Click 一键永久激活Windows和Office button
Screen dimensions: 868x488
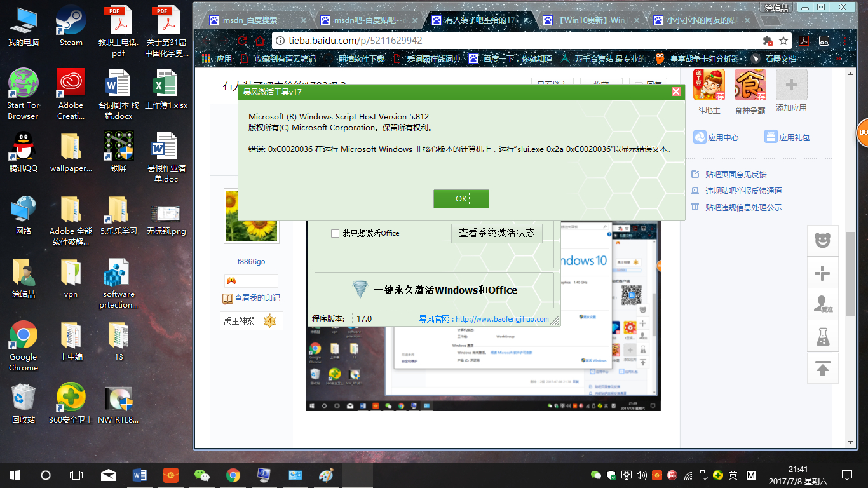[434, 290]
